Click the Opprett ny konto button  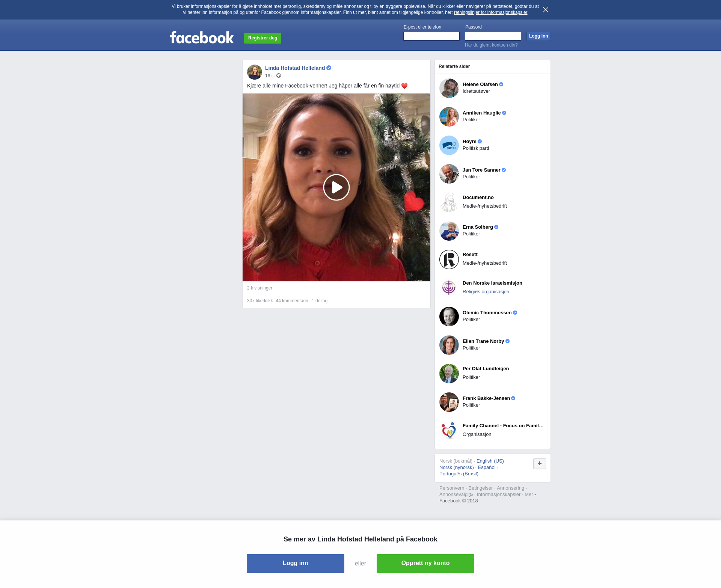click(425, 564)
